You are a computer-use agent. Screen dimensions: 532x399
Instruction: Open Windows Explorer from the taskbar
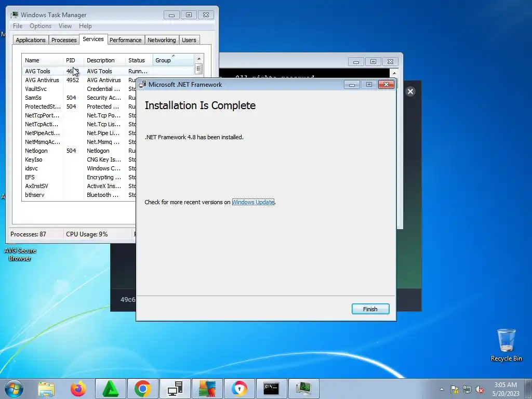[46, 389]
